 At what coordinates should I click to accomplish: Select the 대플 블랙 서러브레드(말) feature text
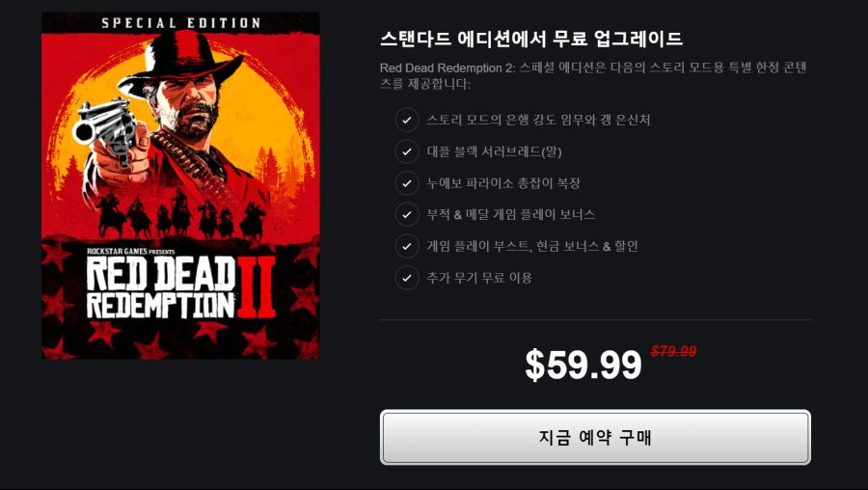[x=494, y=151]
